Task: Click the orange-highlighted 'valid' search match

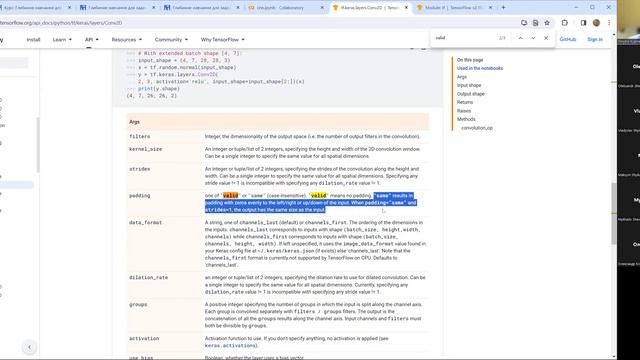Action: pyautogui.click(x=230, y=196)
